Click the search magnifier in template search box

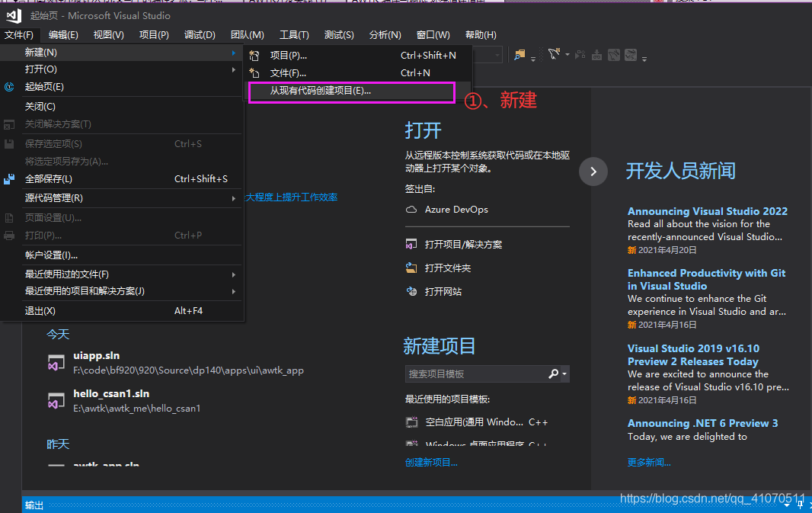[553, 374]
